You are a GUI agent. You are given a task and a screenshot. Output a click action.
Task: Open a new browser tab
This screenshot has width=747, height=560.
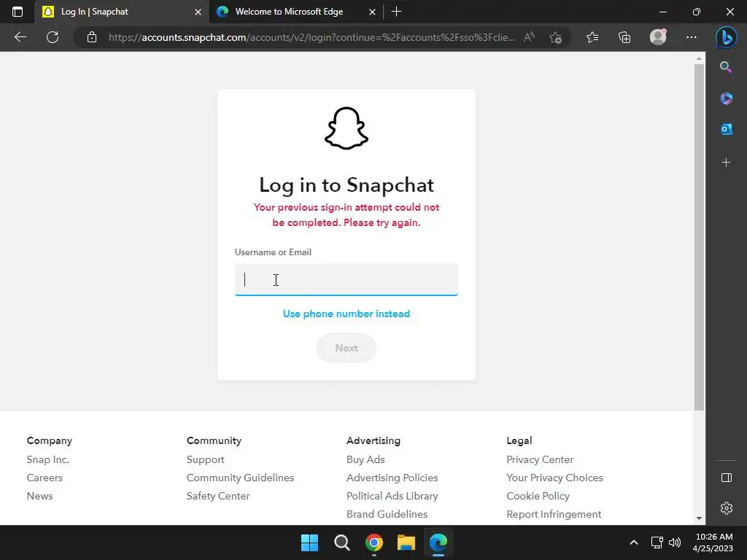396,12
